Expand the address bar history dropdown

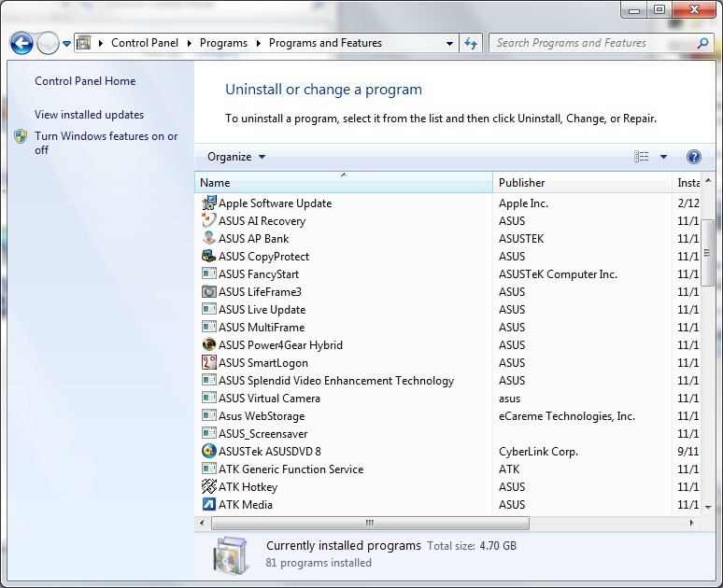click(x=449, y=44)
